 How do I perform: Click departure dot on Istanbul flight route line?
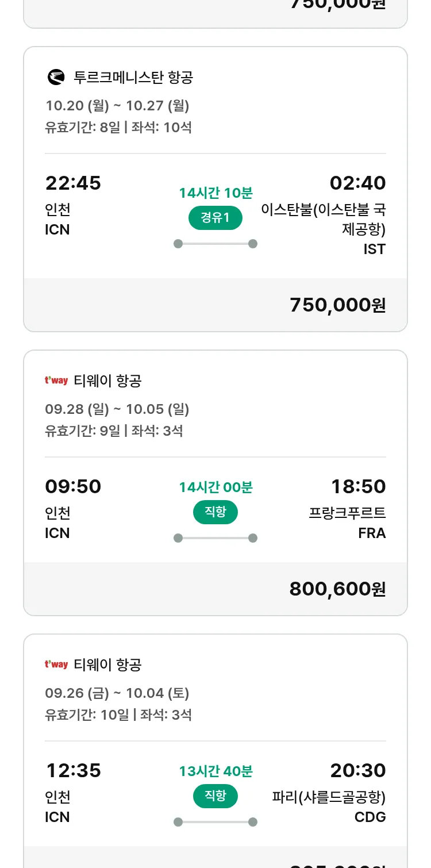(x=178, y=244)
